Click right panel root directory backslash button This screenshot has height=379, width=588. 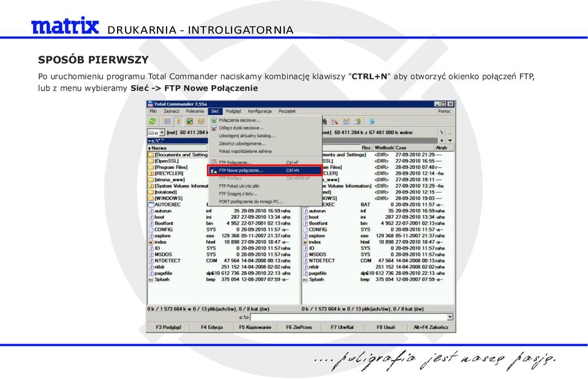pyautogui.click(x=442, y=132)
